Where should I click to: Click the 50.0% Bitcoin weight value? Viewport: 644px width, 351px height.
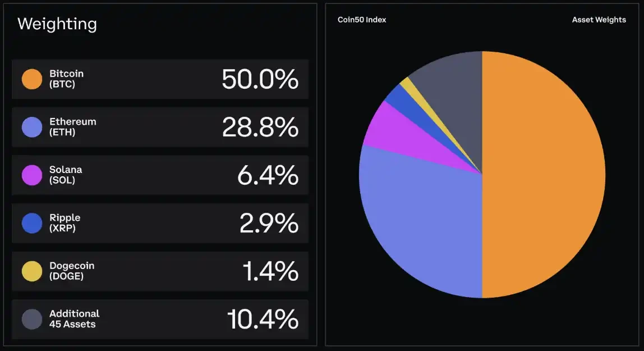click(x=260, y=79)
